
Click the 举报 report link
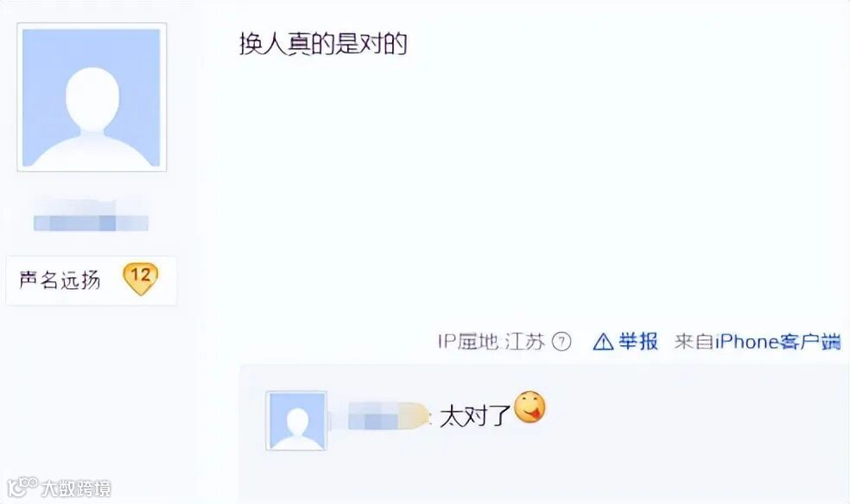point(638,342)
